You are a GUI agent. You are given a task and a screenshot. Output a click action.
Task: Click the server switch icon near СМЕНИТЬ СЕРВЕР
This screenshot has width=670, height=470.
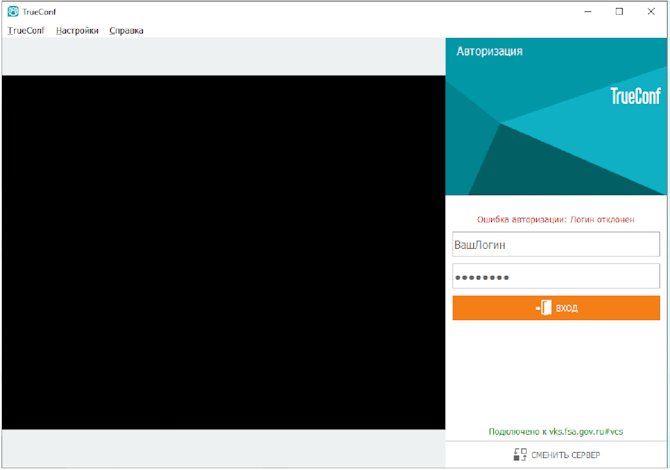520,455
